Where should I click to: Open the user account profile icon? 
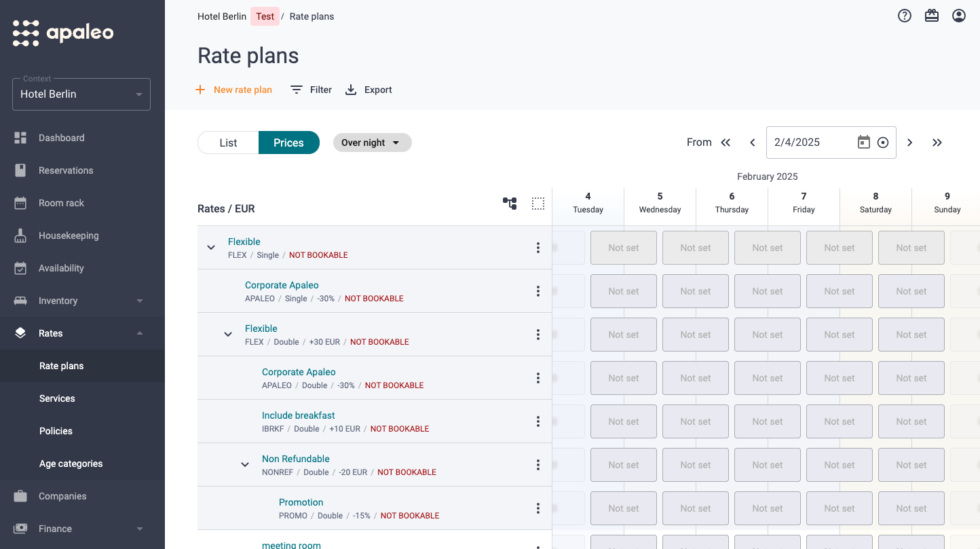(959, 16)
